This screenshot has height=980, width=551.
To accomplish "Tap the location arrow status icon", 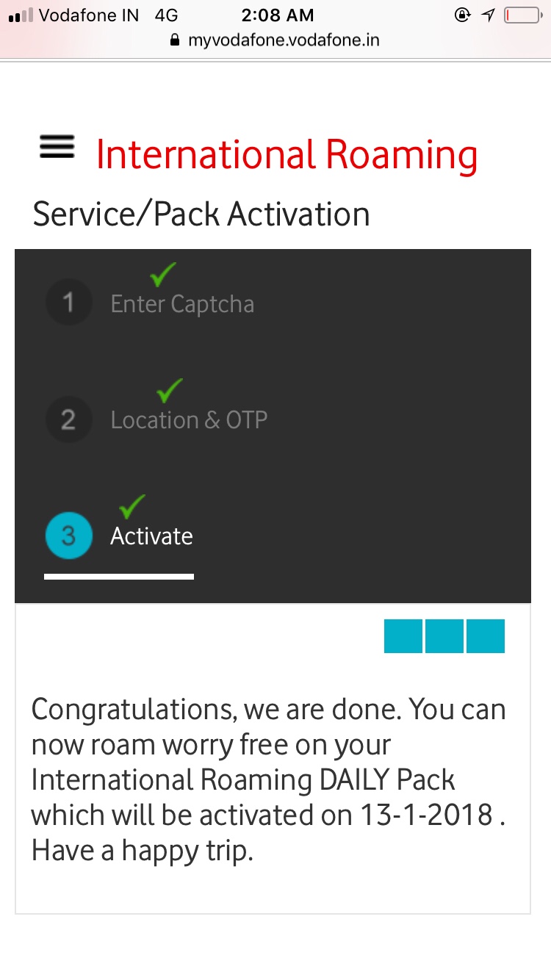I will click(x=489, y=15).
